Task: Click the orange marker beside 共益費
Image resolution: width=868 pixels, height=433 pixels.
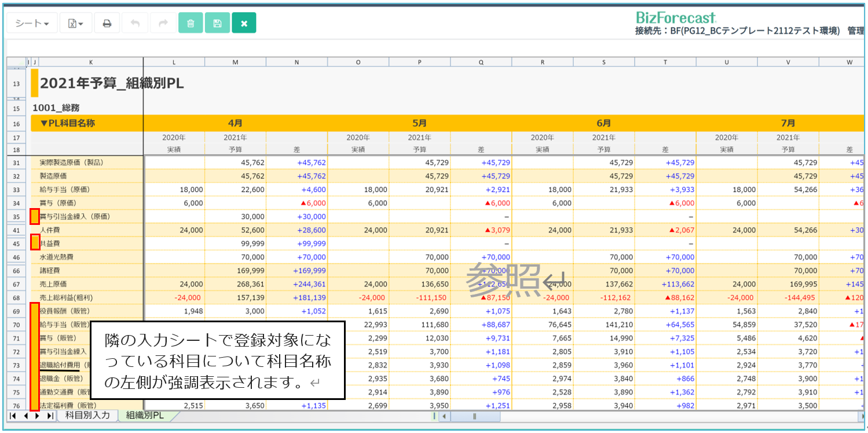Action: tap(35, 243)
